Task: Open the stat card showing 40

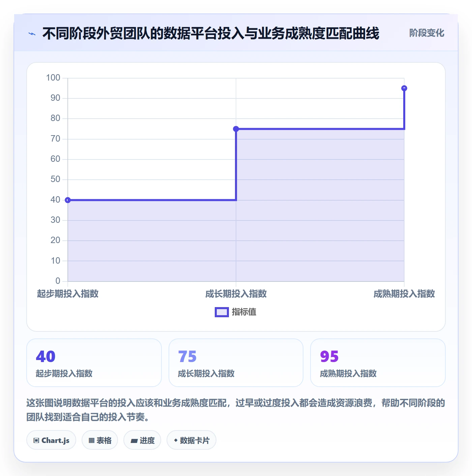Action: click(x=94, y=363)
